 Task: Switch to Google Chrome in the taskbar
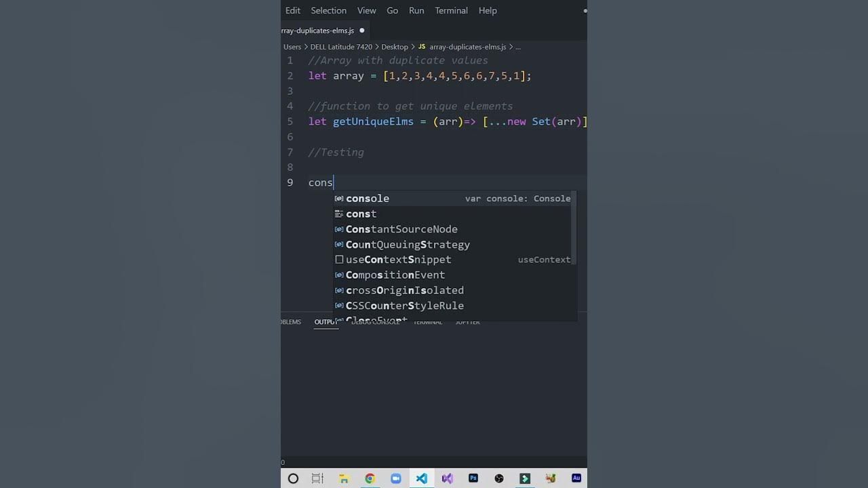370,479
